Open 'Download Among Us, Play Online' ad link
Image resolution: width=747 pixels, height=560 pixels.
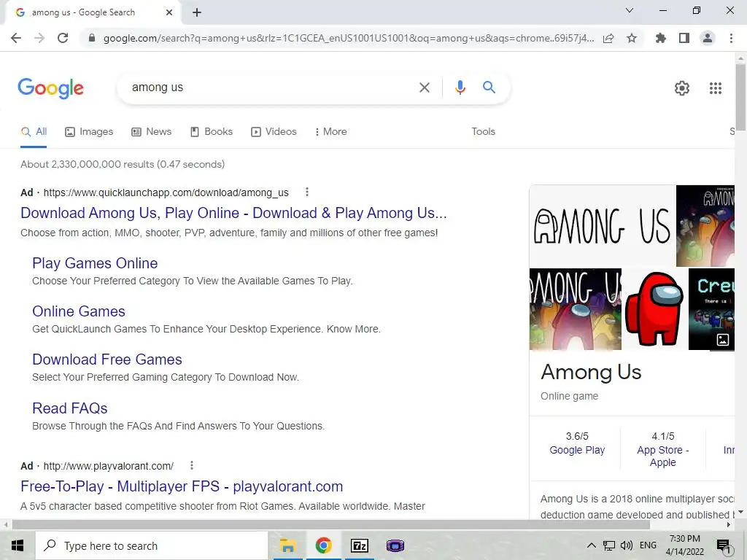[x=233, y=213]
